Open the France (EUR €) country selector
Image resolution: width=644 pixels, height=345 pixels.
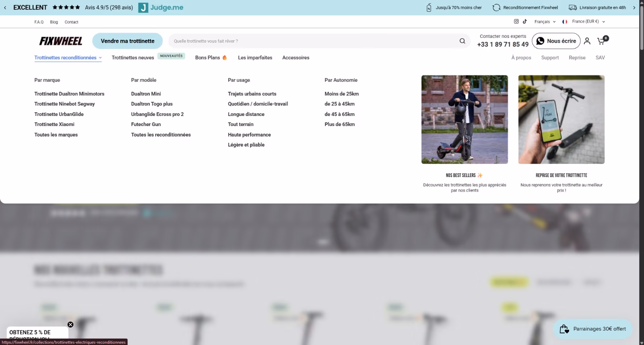[584, 22]
